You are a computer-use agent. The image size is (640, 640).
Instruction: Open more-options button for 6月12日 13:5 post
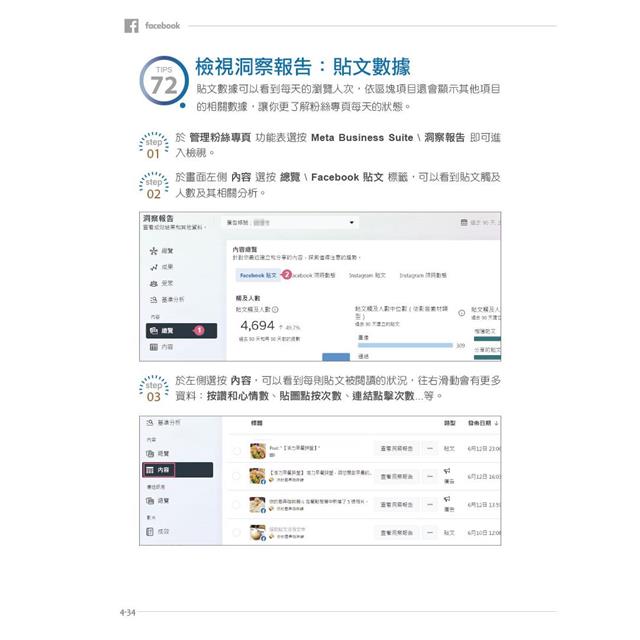[x=430, y=505]
